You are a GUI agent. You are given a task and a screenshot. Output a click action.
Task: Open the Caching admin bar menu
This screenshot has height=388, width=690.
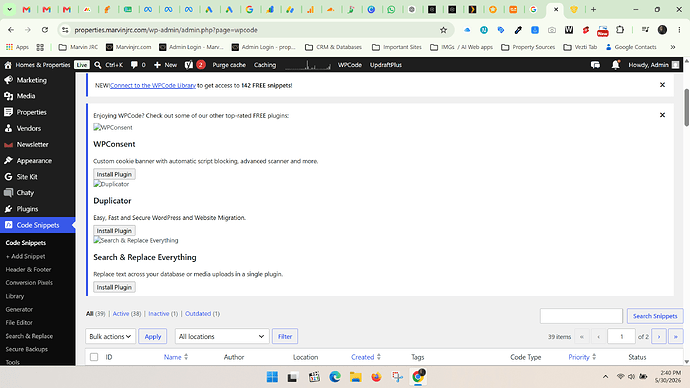[x=264, y=65]
